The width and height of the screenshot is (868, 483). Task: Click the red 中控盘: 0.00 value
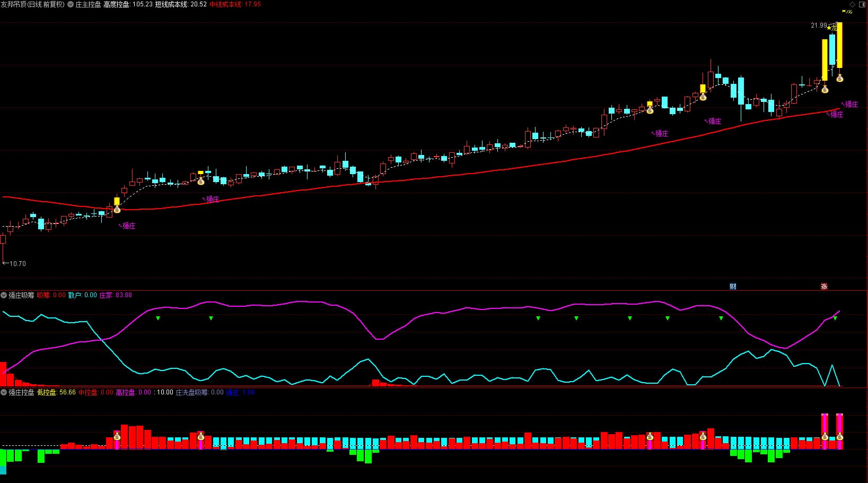pyautogui.click(x=96, y=392)
